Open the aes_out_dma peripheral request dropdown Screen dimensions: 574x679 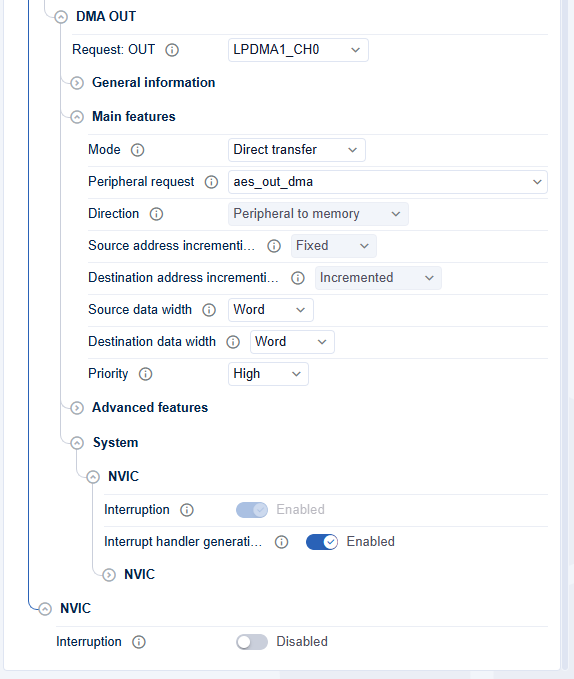pyautogui.click(x=387, y=182)
